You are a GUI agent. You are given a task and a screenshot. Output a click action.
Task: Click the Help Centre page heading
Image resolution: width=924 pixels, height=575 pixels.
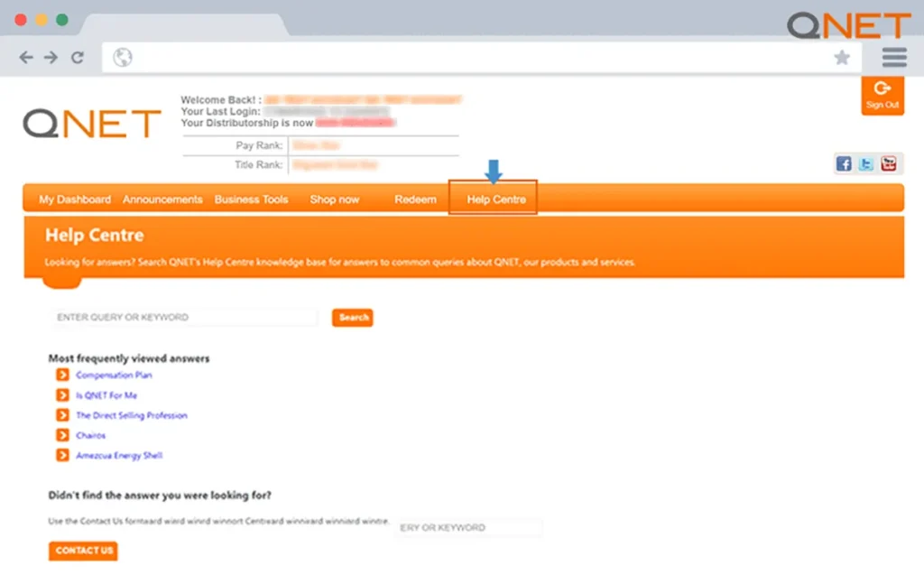[94, 235]
